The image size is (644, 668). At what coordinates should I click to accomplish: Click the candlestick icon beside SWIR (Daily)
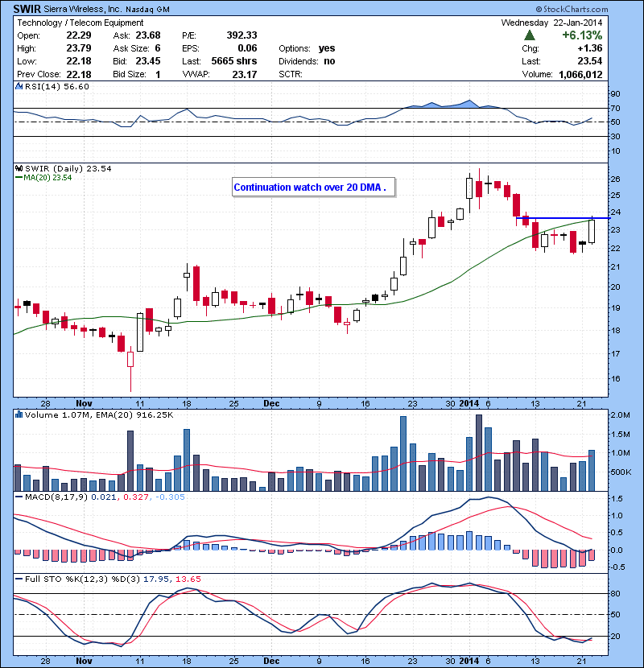19,169
